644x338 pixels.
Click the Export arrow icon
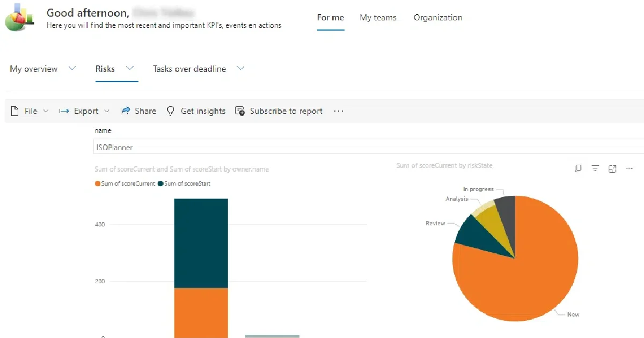point(64,111)
